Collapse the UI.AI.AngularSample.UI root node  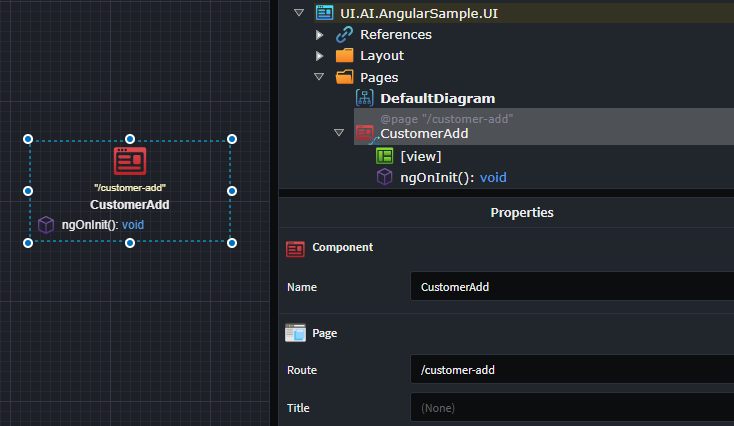[298, 13]
